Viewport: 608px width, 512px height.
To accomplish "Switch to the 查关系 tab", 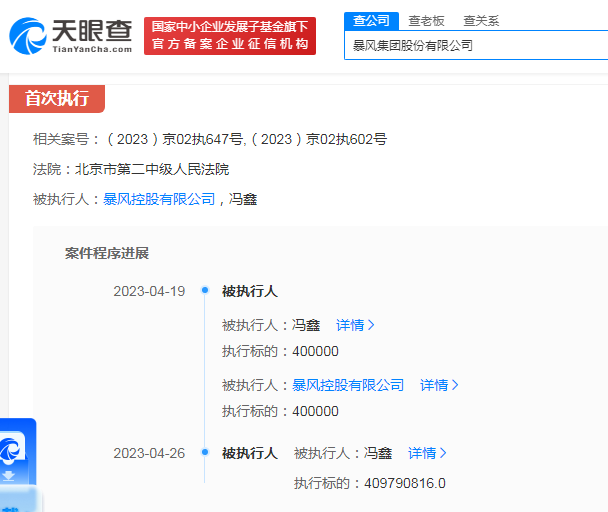I will click(x=481, y=21).
